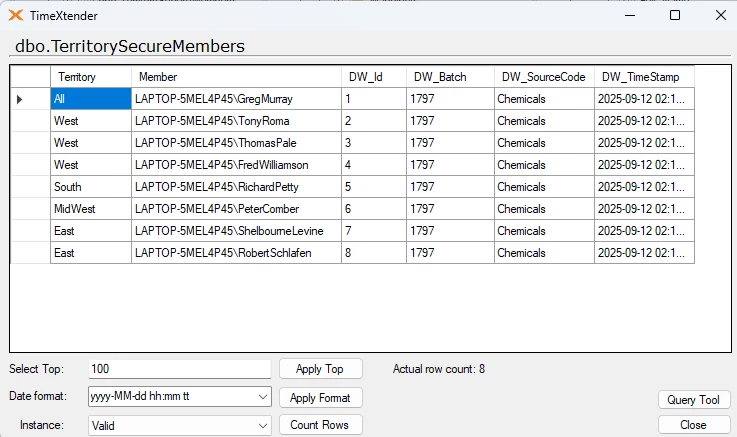The height and width of the screenshot is (437, 737).
Task: Select the PeterComber member cell
Action: 236,209
